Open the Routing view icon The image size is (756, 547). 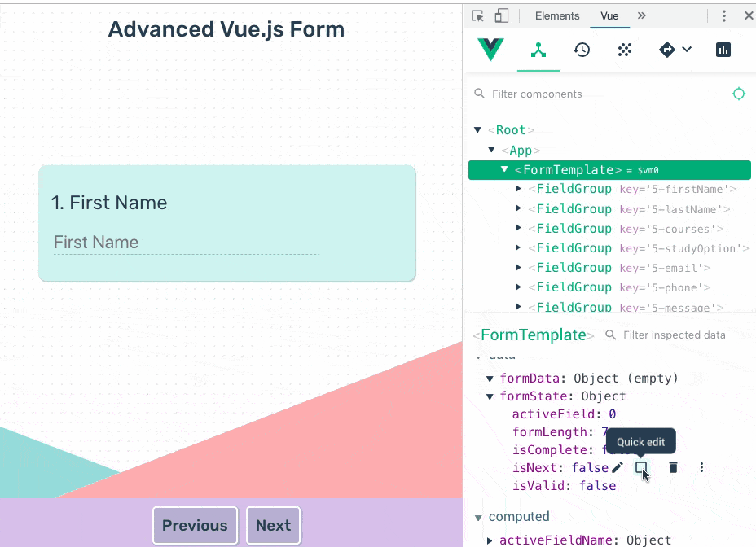click(667, 50)
